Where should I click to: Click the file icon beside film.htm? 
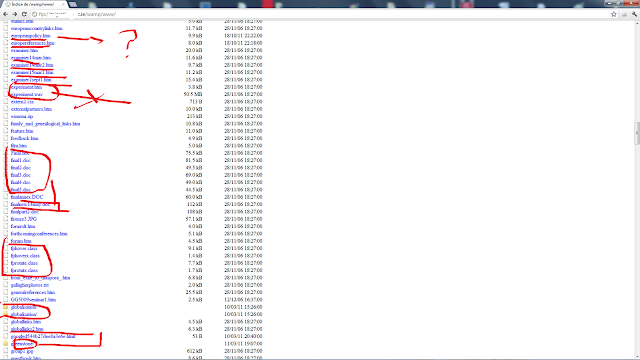pos(6,146)
